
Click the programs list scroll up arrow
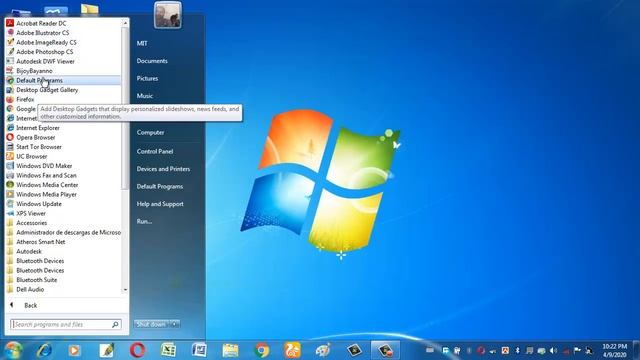(125, 23)
